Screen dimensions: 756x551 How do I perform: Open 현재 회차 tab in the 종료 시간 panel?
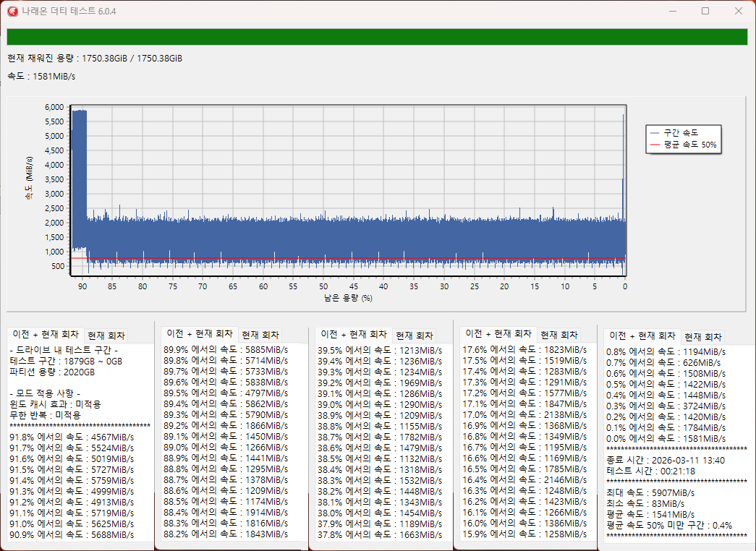click(703, 337)
